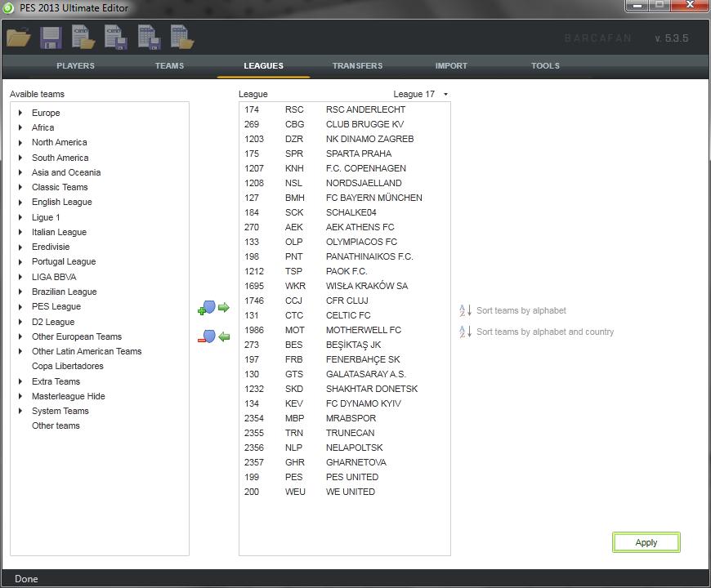Viewport: 711px width, 588px height.
Task: Click the blue shield with red minus
Action: pos(207,336)
